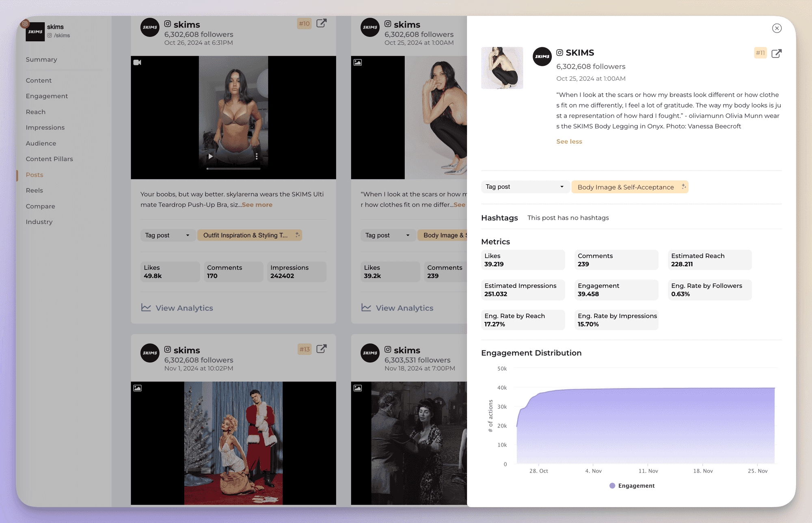Click Instagram badge on sidebar profile logo
Viewport: 812px width, 523px height.
(25, 24)
